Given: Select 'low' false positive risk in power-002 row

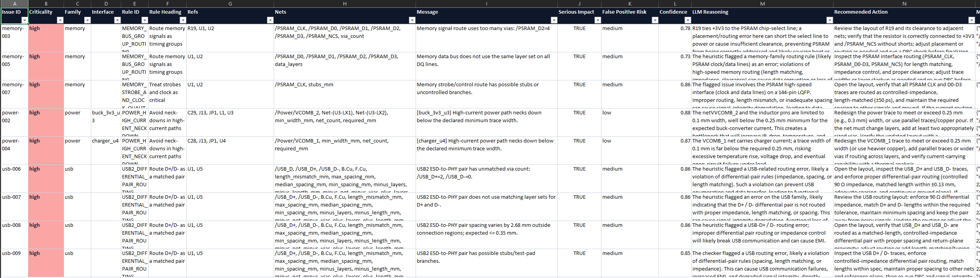Looking at the screenshot, I should [x=630, y=123].
